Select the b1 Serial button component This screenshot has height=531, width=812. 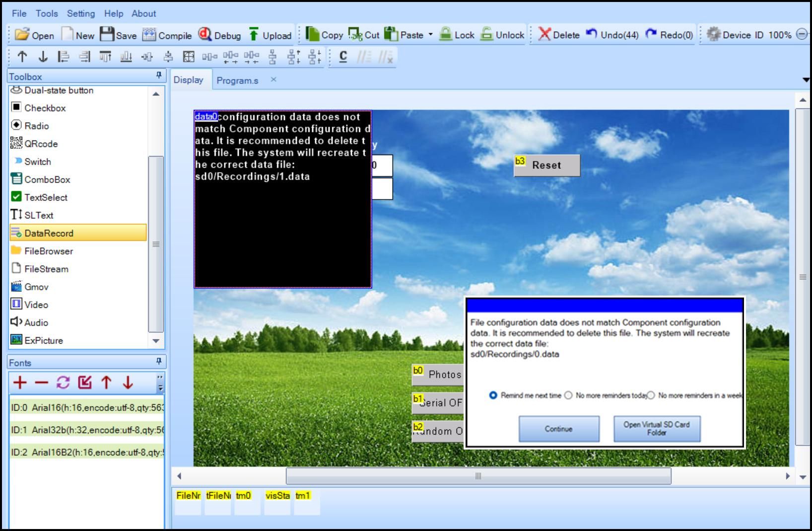click(437, 403)
